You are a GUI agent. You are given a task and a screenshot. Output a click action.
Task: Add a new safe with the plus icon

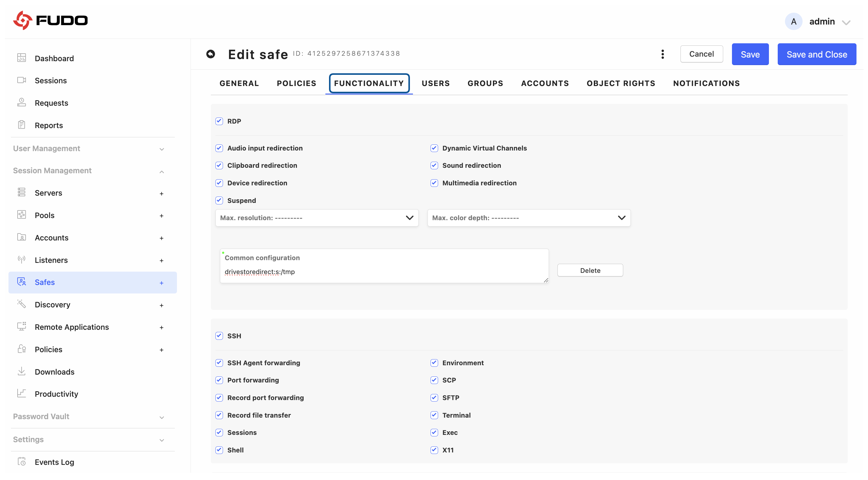tap(161, 283)
